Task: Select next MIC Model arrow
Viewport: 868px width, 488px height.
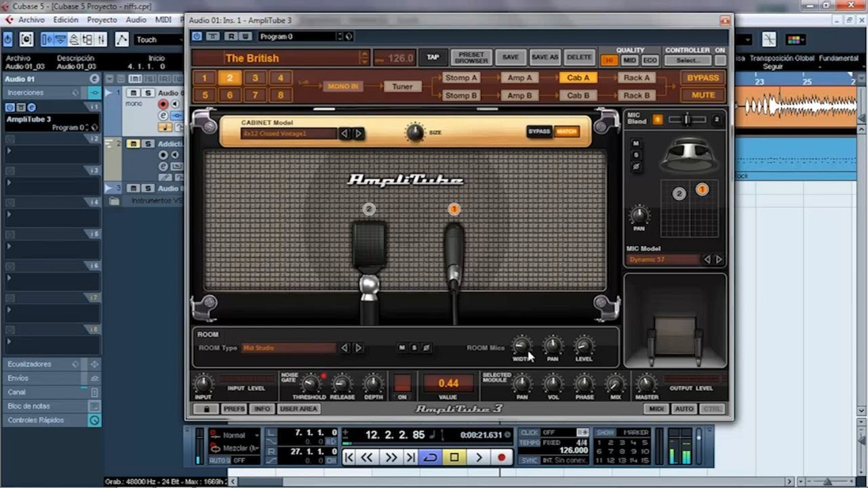Action: coord(719,260)
